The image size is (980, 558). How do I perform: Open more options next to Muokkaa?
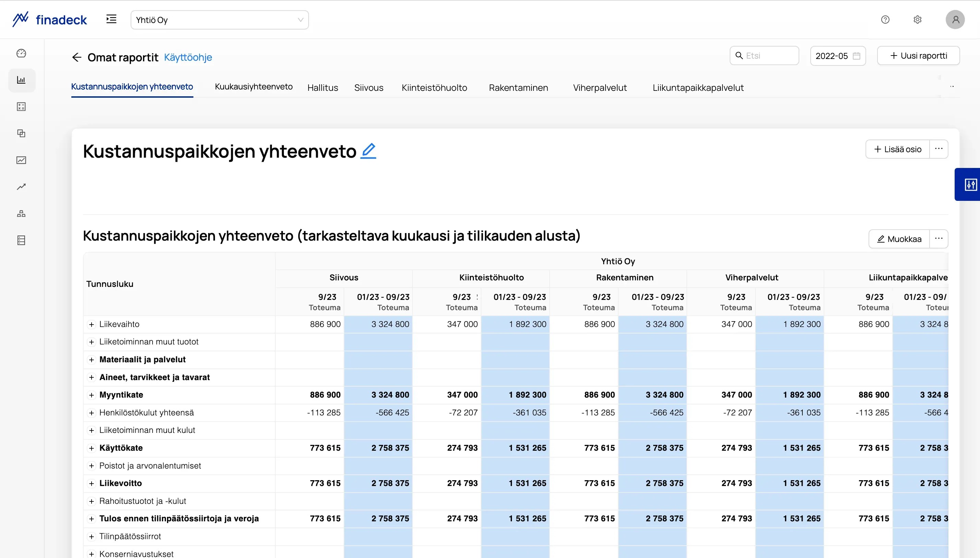pyautogui.click(x=939, y=239)
